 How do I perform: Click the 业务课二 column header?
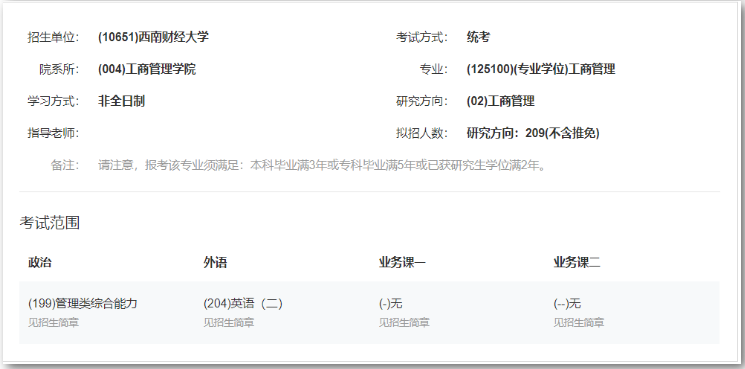[x=577, y=262]
